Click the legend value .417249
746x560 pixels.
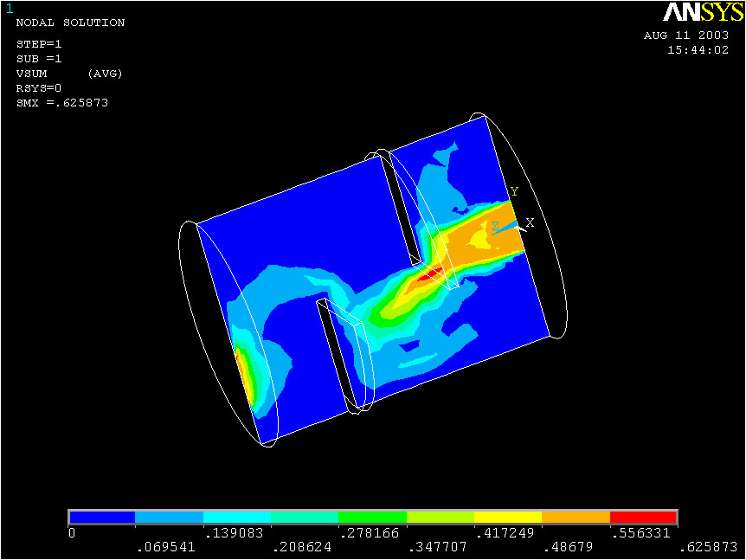pos(505,533)
